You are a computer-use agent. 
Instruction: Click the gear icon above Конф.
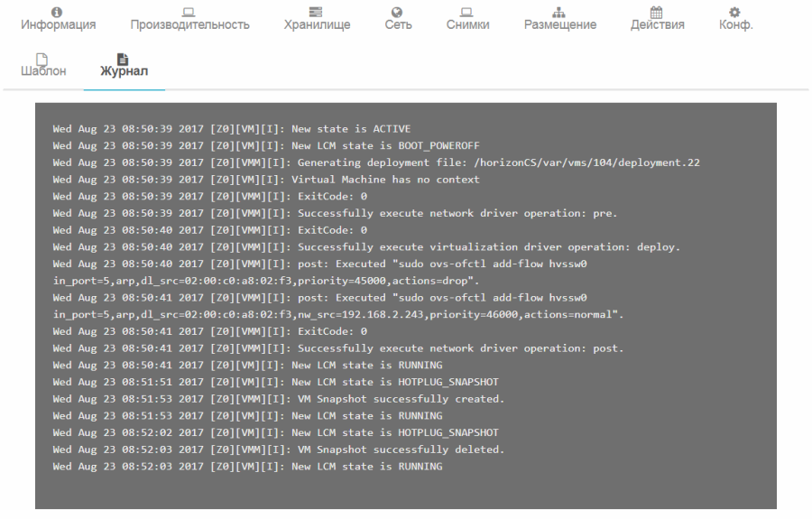click(734, 12)
